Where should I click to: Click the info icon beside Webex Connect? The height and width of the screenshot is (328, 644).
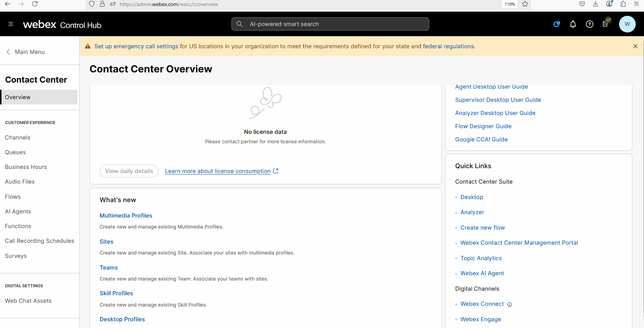click(x=510, y=305)
